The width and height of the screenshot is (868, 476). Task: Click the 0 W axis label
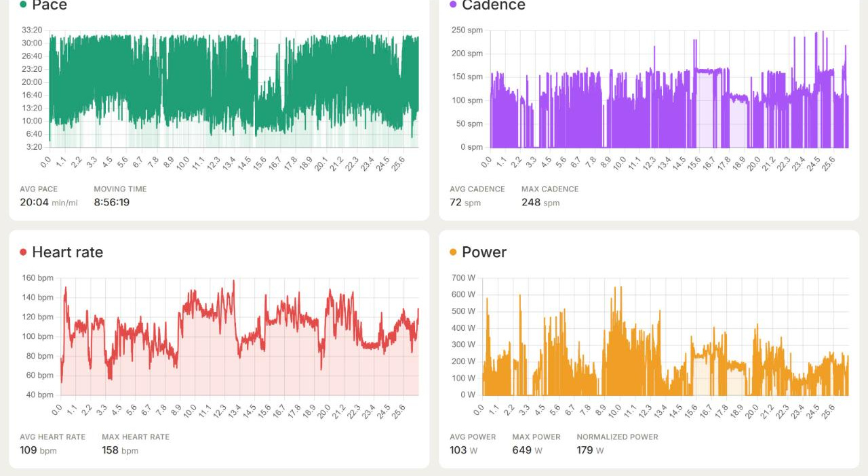pyautogui.click(x=468, y=395)
